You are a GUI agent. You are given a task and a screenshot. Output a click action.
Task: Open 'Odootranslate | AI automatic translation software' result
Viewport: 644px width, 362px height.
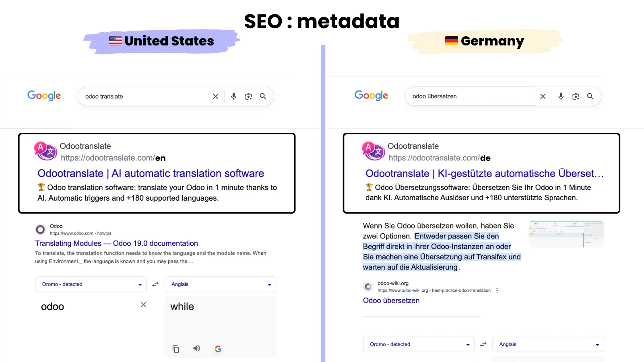coord(151,173)
